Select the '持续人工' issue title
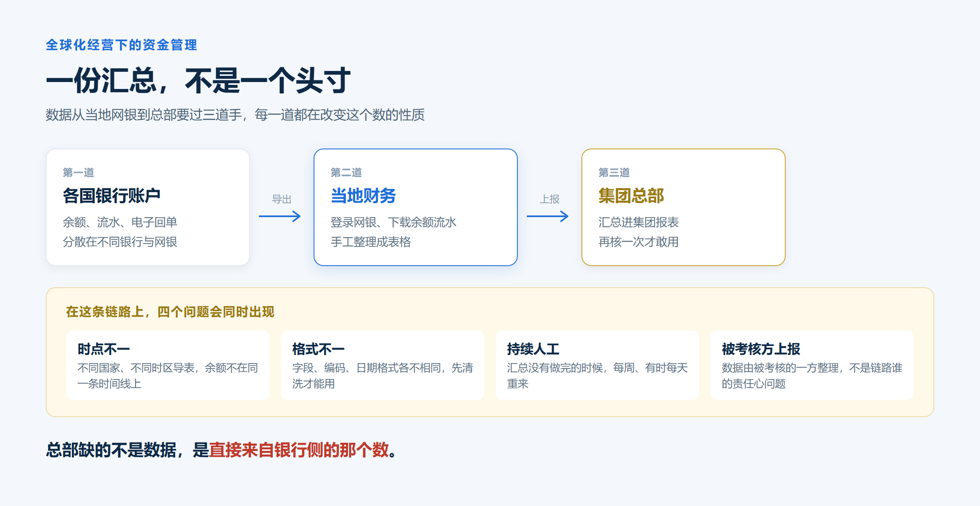 533,349
